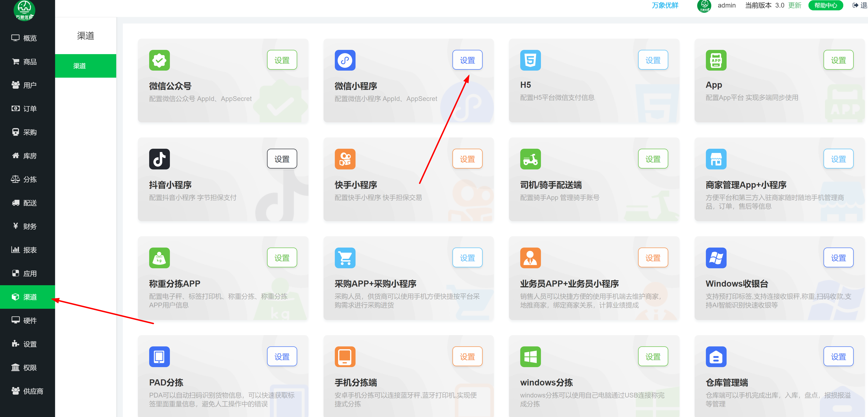868x417 pixels.
Task: Open the 库房 warehouse menu
Action: 27,156
